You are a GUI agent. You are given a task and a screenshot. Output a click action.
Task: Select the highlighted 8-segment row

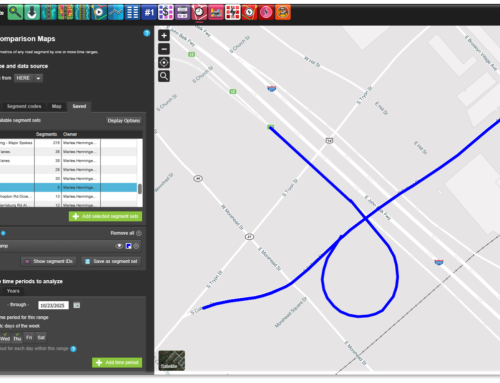[x=68, y=188]
